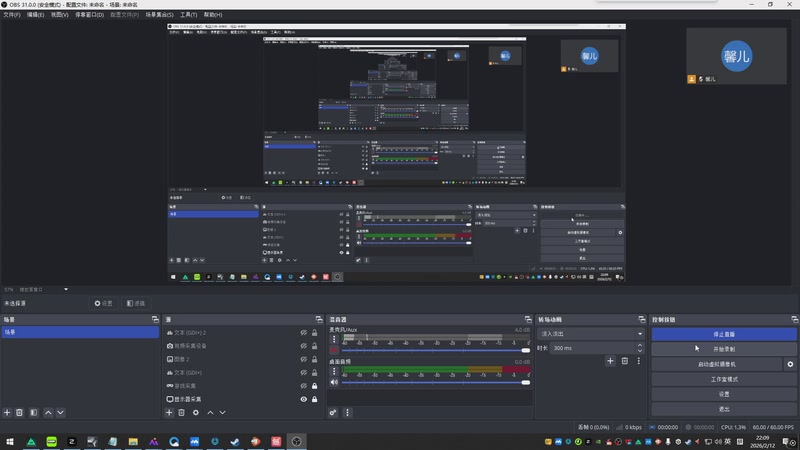Open advanced audio properties gear in mixer

pyautogui.click(x=333, y=412)
